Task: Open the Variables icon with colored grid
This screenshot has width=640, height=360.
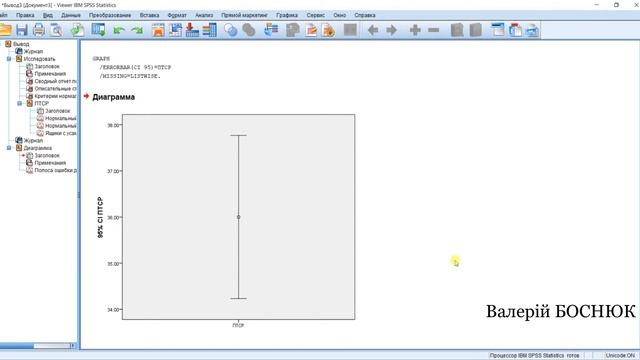Action: 209,30
